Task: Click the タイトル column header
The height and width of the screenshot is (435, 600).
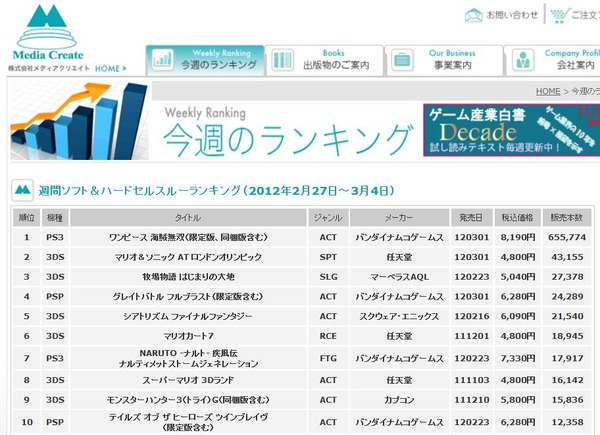Action: coord(188,218)
